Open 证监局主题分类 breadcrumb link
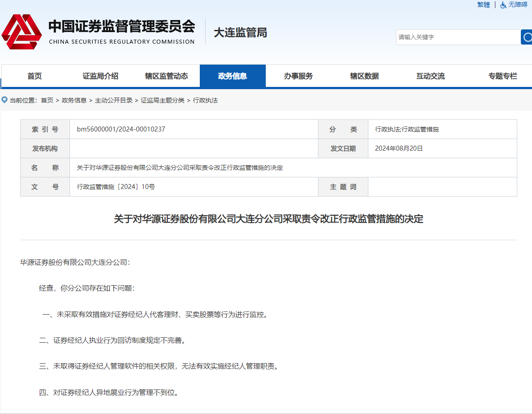 162,100
